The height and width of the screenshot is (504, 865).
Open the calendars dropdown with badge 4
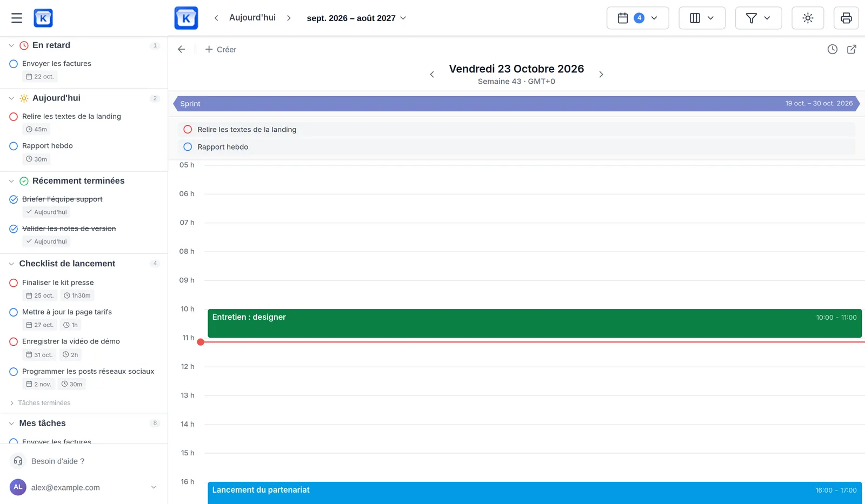[638, 18]
